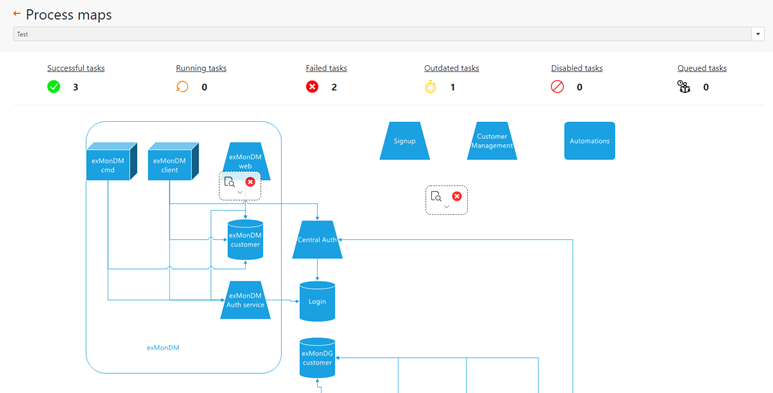This screenshot has height=393, width=773.
Task: Select the exMonDM client node
Action: pyautogui.click(x=173, y=162)
